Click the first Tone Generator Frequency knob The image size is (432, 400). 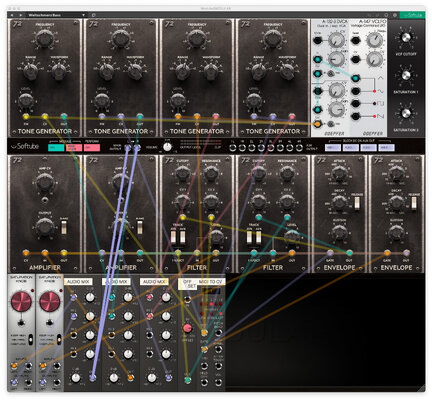45,38
